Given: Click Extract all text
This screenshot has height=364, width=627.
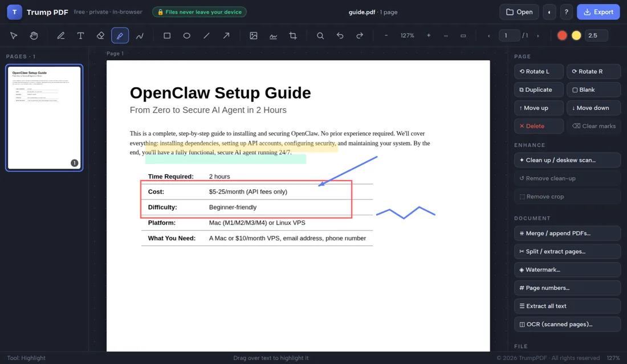Looking at the screenshot, I should [x=567, y=306].
